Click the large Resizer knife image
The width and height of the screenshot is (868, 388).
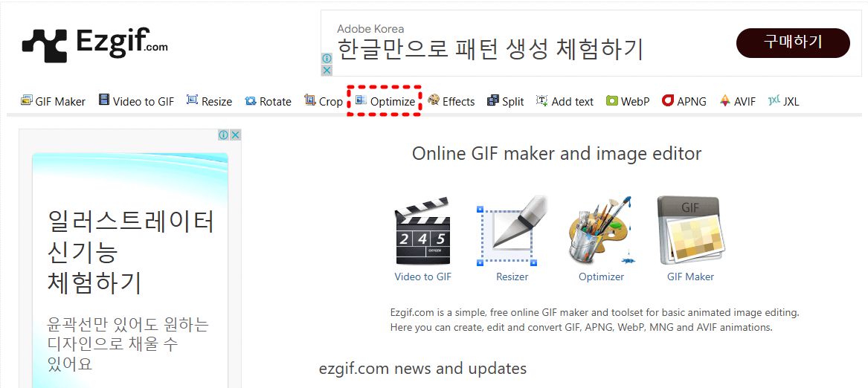click(x=512, y=231)
